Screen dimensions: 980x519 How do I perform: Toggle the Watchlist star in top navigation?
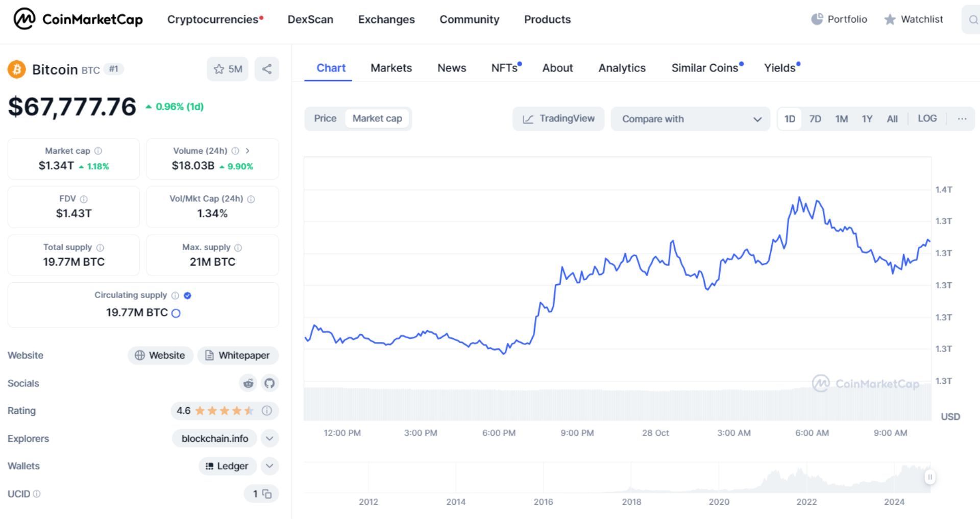click(914, 19)
